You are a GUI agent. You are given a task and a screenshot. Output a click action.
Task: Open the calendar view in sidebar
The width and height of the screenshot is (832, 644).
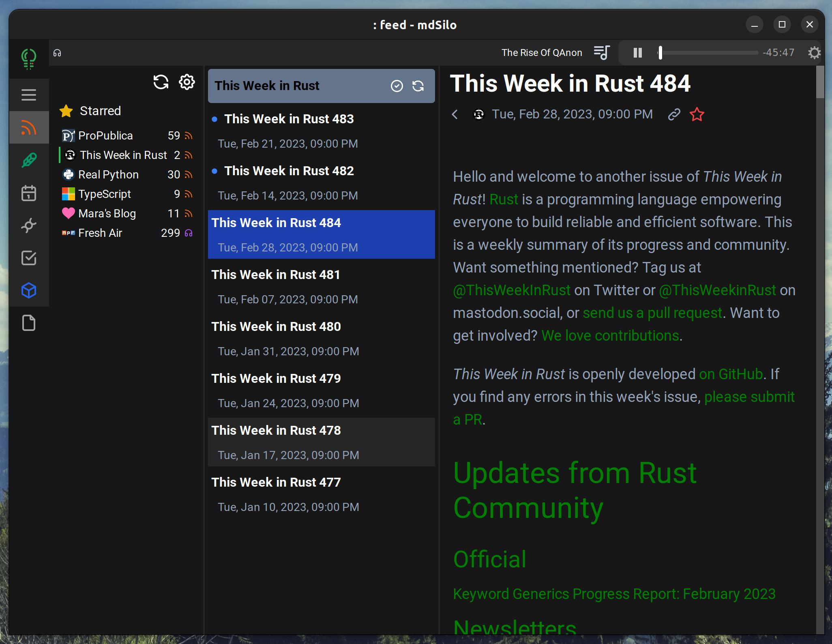coord(29,193)
